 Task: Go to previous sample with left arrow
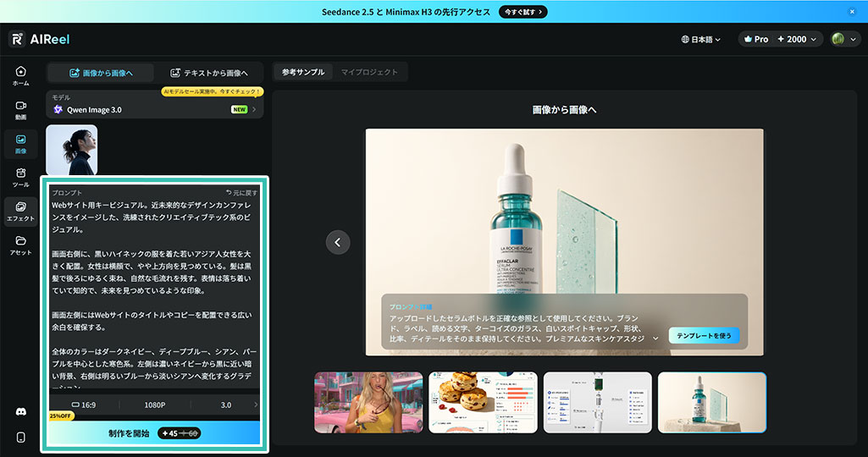click(338, 242)
